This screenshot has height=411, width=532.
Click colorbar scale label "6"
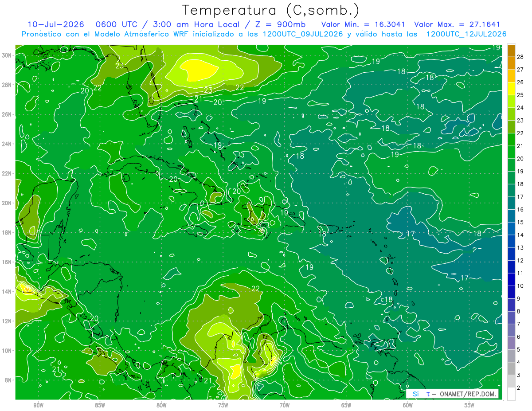tap(519, 337)
